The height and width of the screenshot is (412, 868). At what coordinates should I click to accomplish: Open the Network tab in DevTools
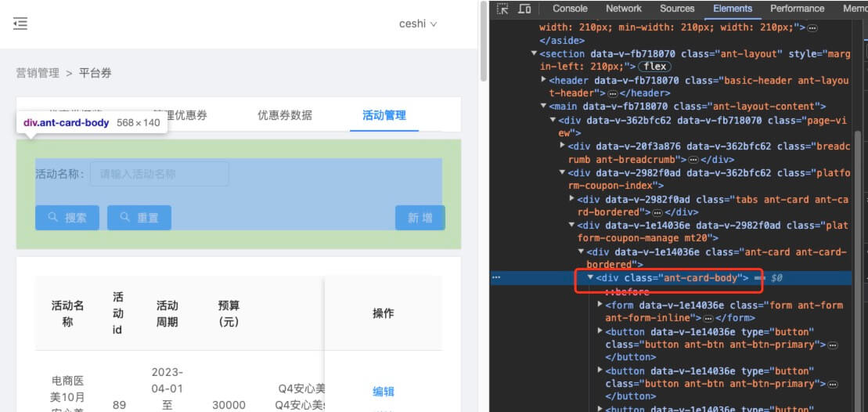624,9
